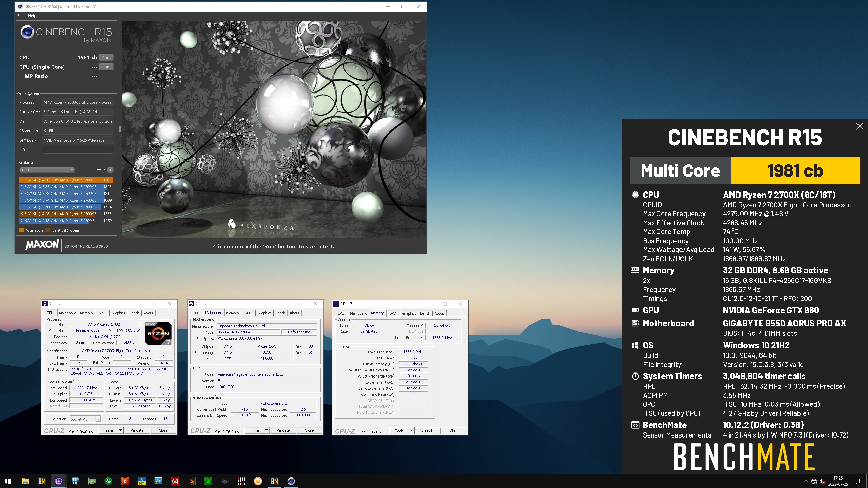This screenshot has height=488, width=868.
Task: Run the CPU Single Core test
Action: point(106,67)
